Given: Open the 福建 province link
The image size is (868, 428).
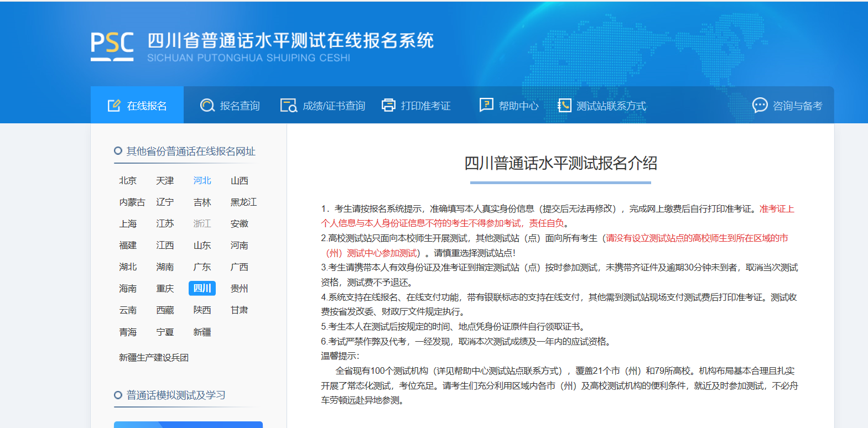Looking at the screenshot, I should point(128,246).
